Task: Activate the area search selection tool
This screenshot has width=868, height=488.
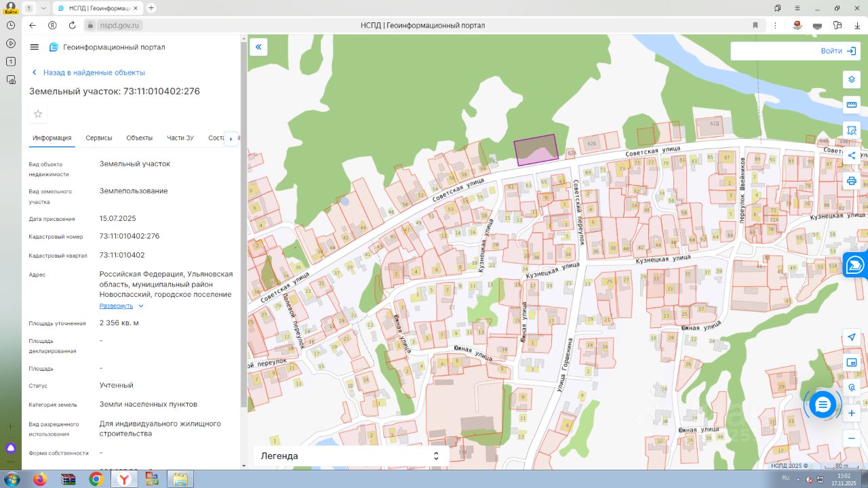Action: point(852,130)
